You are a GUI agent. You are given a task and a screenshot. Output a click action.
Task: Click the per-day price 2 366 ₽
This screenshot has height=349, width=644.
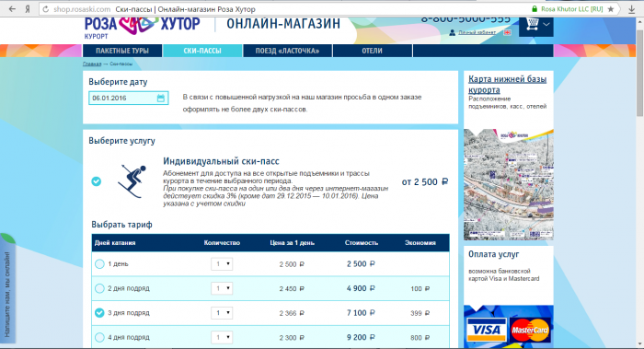292,313
